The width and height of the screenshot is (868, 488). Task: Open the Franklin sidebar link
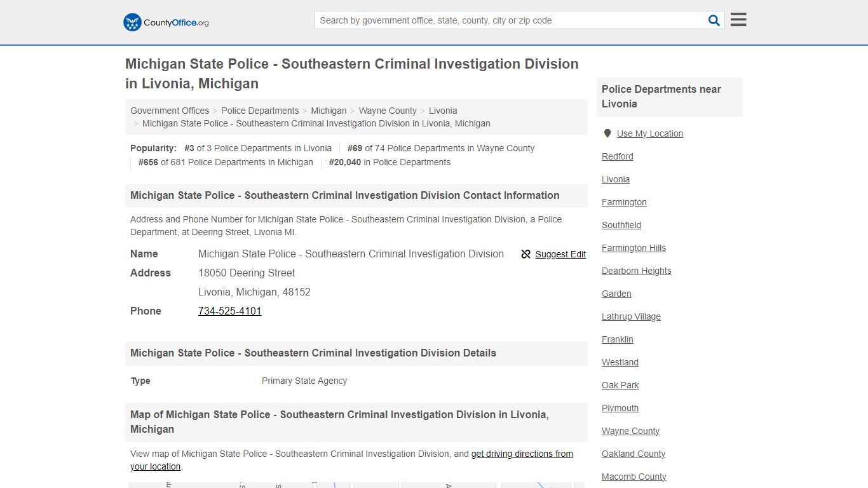click(618, 339)
